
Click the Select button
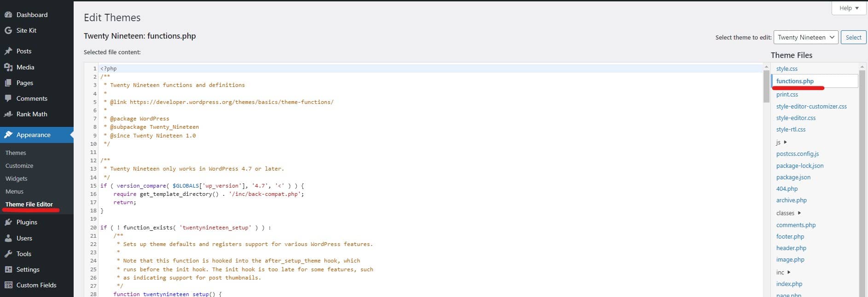click(x=853, y=37)
